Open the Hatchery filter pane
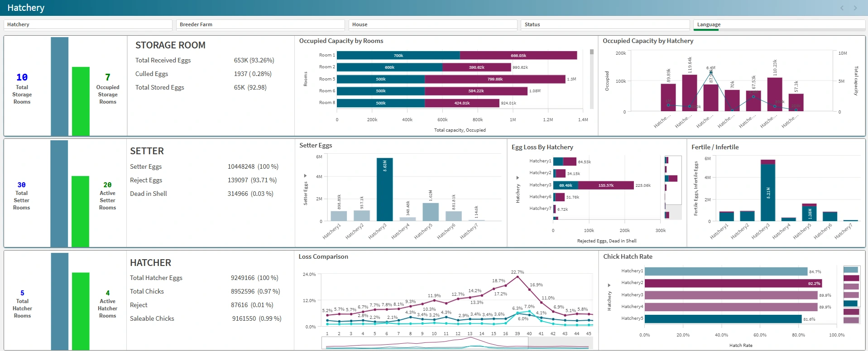Image resolution: width=868 pixels, height=351 pixels. pos(88,24)
